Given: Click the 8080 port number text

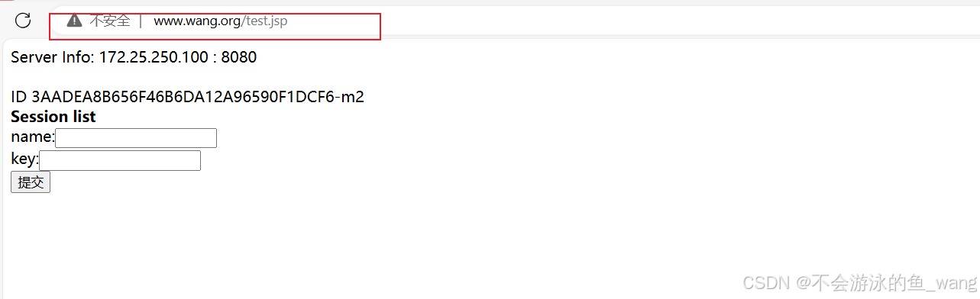Looking at the screenshot, I should [239, 57].
